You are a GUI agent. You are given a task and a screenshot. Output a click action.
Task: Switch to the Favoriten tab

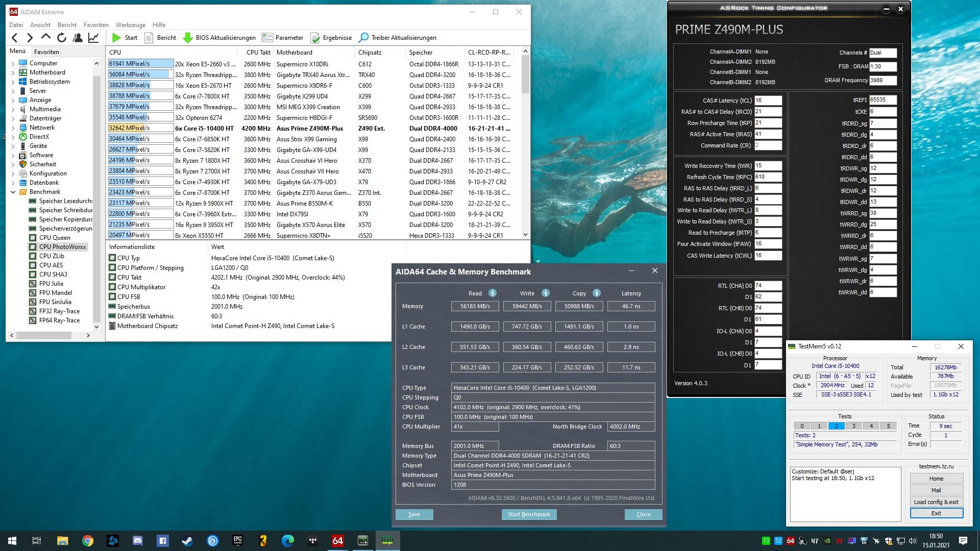[x=46, y=52]
